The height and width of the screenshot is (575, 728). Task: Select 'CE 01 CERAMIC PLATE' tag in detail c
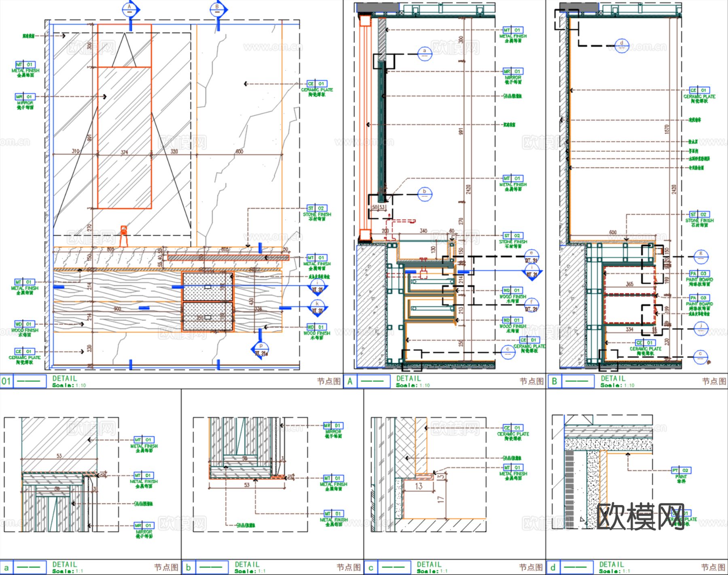[513, 433]
